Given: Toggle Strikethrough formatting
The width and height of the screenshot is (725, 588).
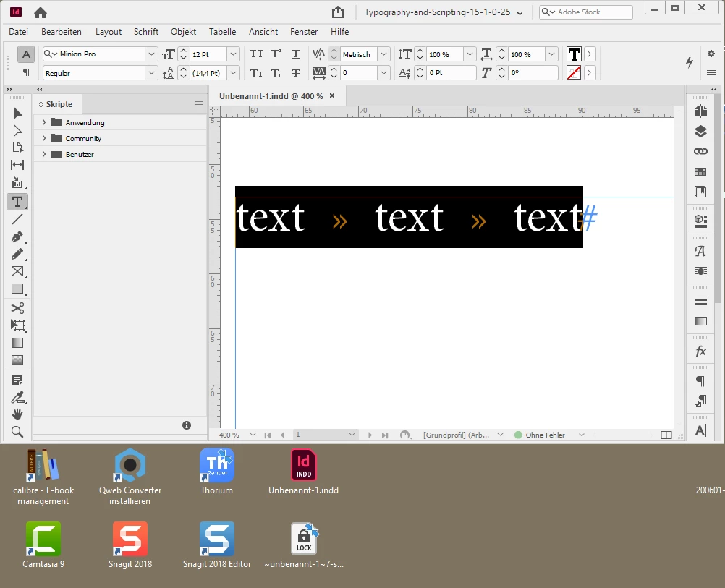Looking at the screenshot, I should coord(296,73).
